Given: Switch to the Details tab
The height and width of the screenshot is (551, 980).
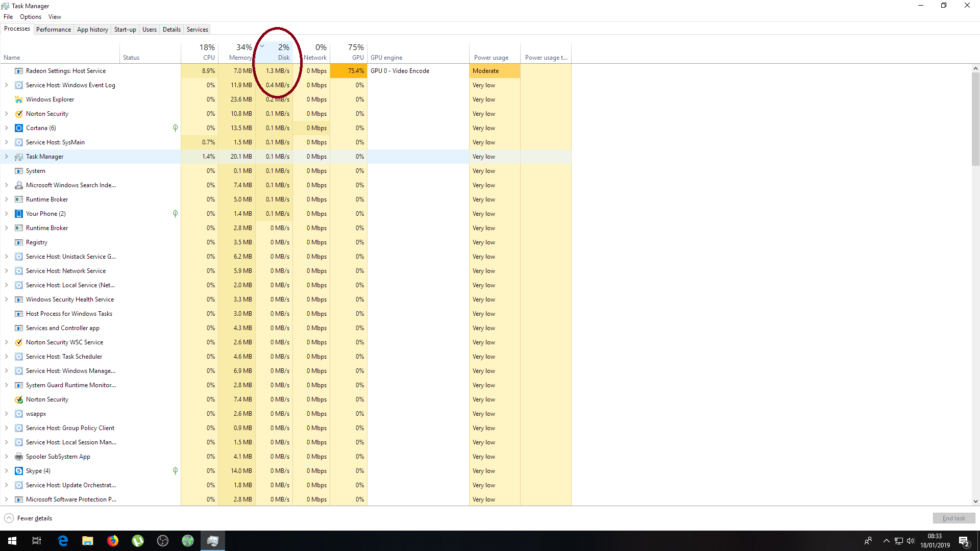Looking at the screenshot, I should point(171,30).
